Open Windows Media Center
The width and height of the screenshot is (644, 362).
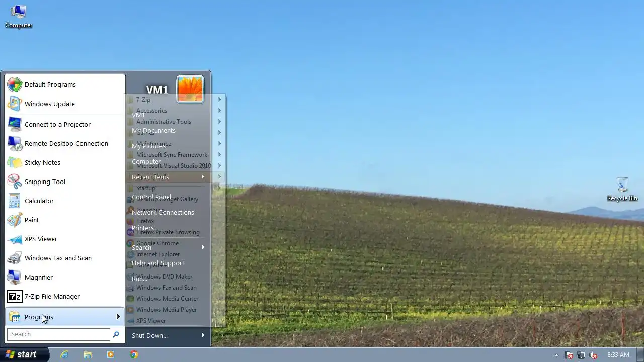tap(175, 299)
